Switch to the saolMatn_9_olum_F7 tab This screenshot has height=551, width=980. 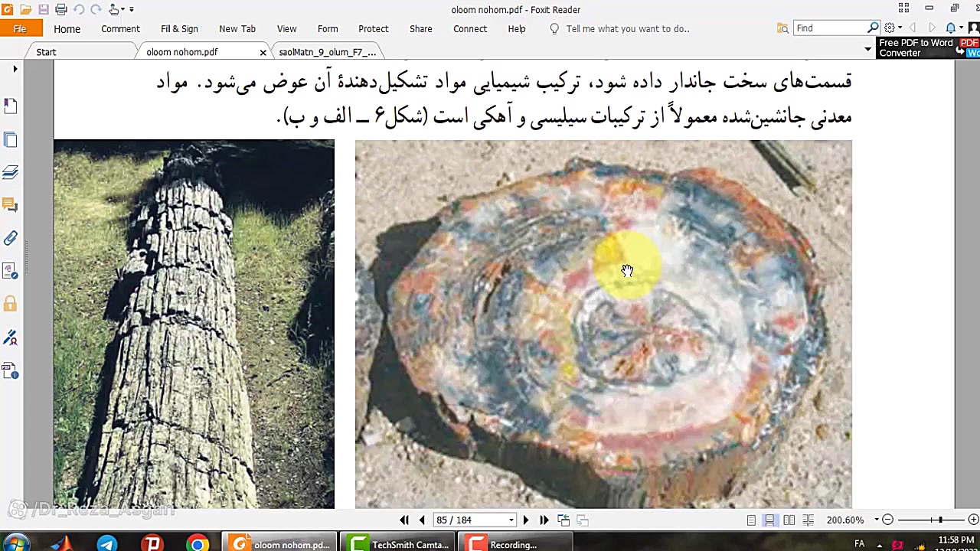pyautogui.click(x=328, y=52)
